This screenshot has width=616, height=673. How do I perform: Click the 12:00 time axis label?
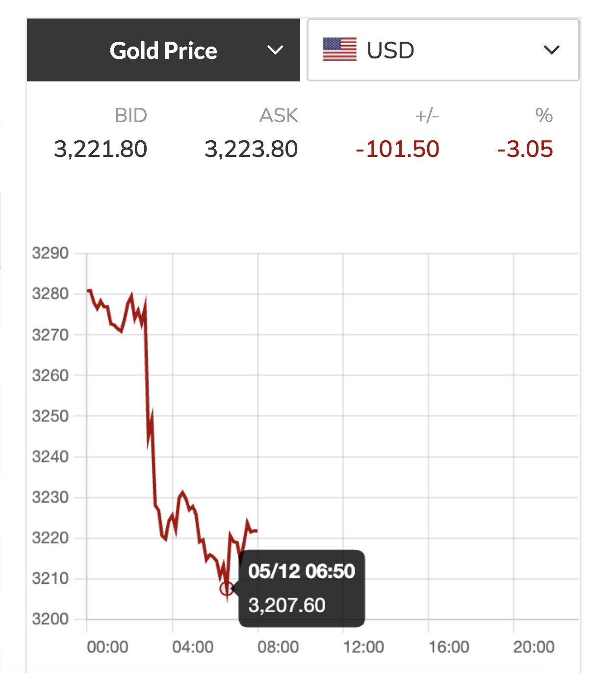coord(363,647)
